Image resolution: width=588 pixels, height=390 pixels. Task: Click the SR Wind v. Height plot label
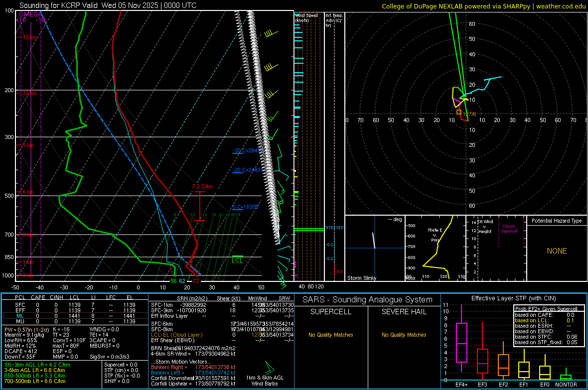(x=485, y=227)
